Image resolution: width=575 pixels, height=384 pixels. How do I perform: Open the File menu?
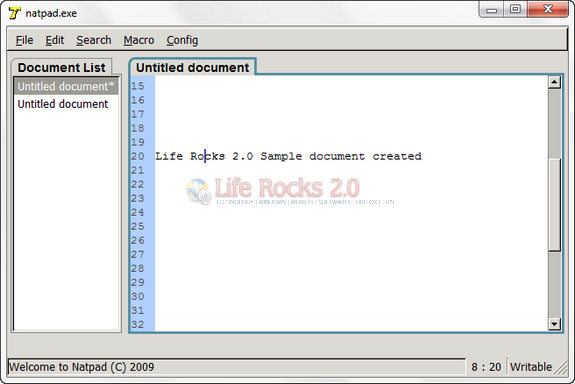click(x=24, y=40)
